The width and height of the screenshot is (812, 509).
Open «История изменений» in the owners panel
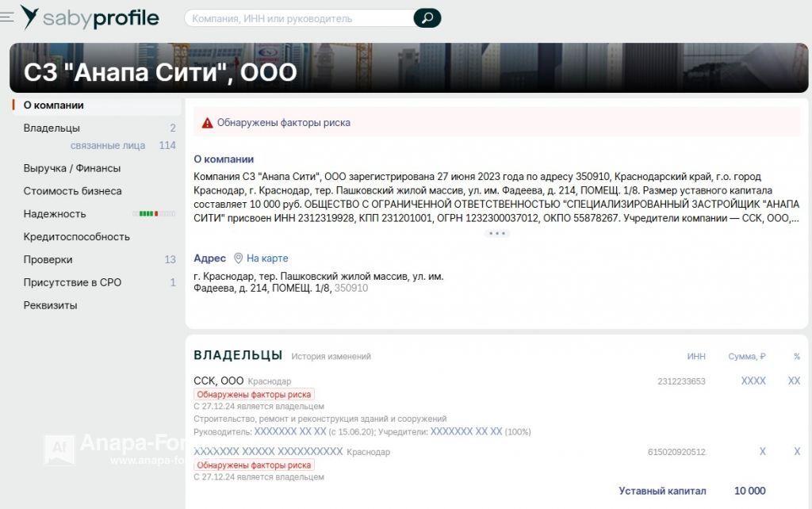tap(331, 356)
